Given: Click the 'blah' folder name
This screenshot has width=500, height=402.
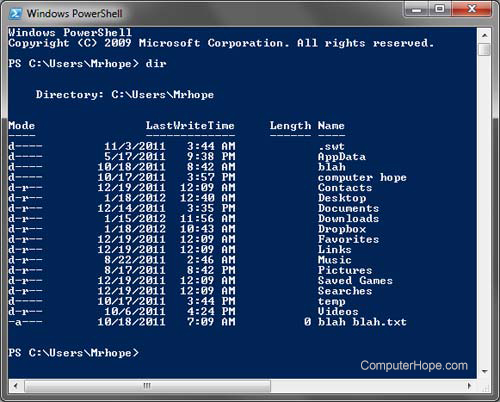Looking at the screenshot, I should (x=332, y=167).
